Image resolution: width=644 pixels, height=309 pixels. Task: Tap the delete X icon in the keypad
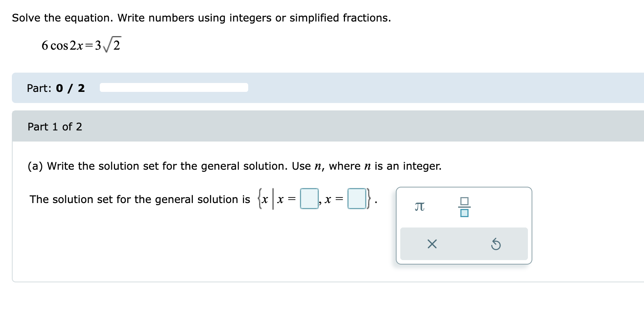click(x=432, y=244)
